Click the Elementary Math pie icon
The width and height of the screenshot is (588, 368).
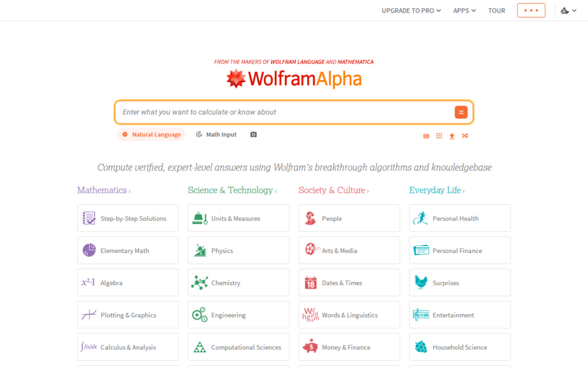tap(89, 250)
